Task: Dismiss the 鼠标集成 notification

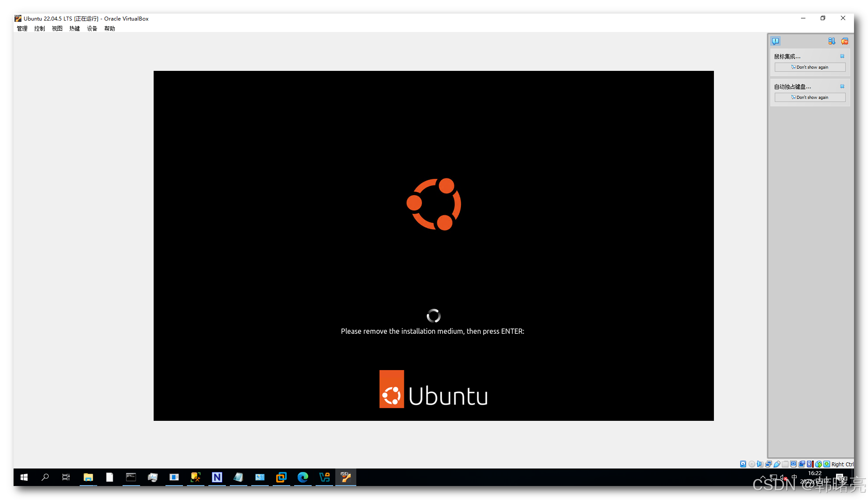Action: click(x=842, y=56)
